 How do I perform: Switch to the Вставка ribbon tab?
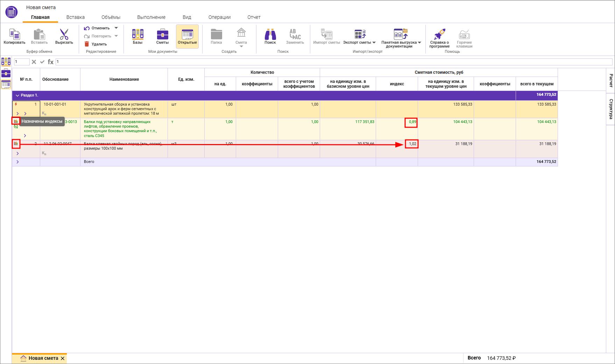point(75,17)
